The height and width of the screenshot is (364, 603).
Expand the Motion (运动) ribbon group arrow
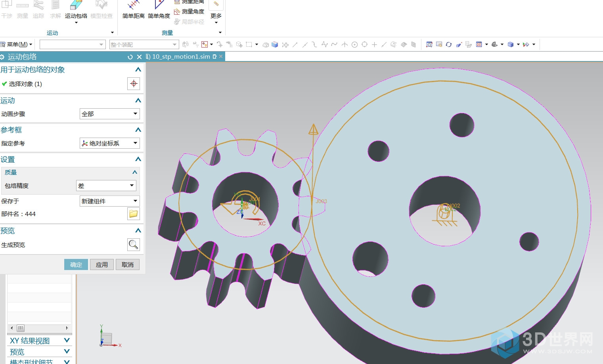[112, 33]
